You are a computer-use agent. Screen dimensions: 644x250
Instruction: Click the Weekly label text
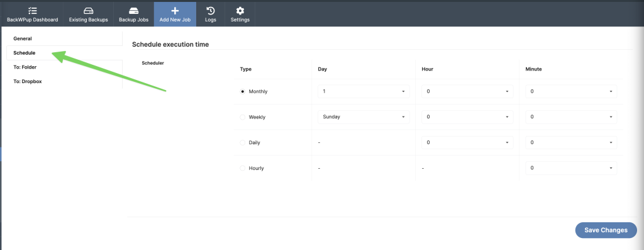(x=257, y=117)
